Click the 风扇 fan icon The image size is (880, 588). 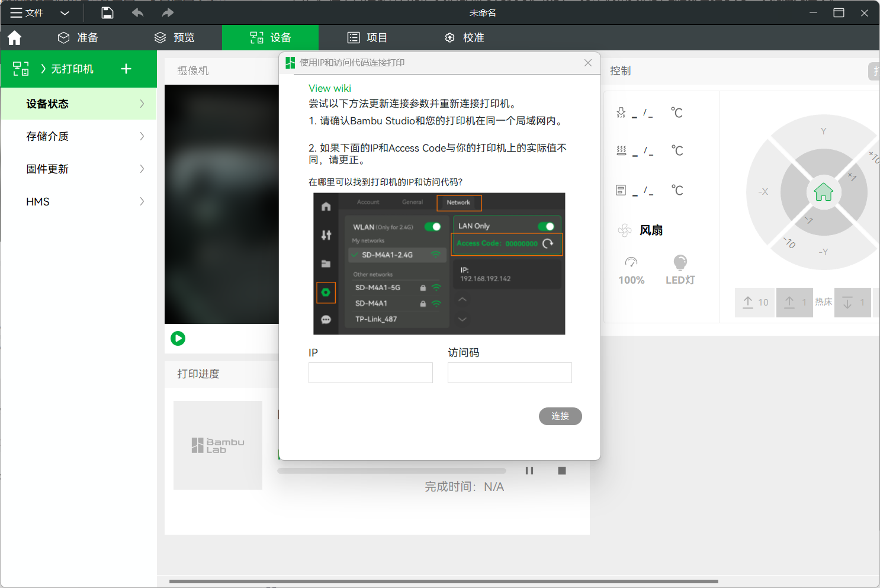tap(625, 230)
